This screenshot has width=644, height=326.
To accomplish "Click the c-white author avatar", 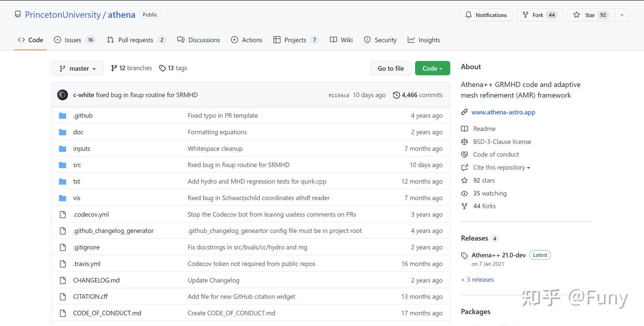I will click(63, 95).
